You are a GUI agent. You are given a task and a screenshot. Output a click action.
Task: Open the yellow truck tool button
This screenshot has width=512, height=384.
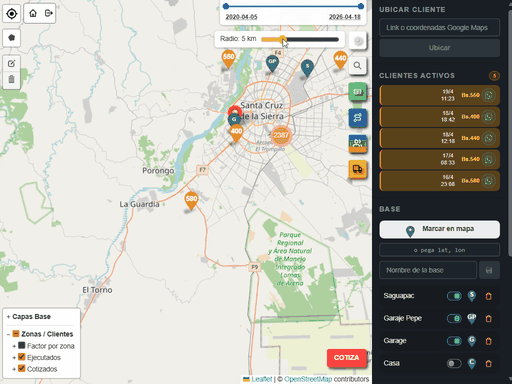click(357, 169)
